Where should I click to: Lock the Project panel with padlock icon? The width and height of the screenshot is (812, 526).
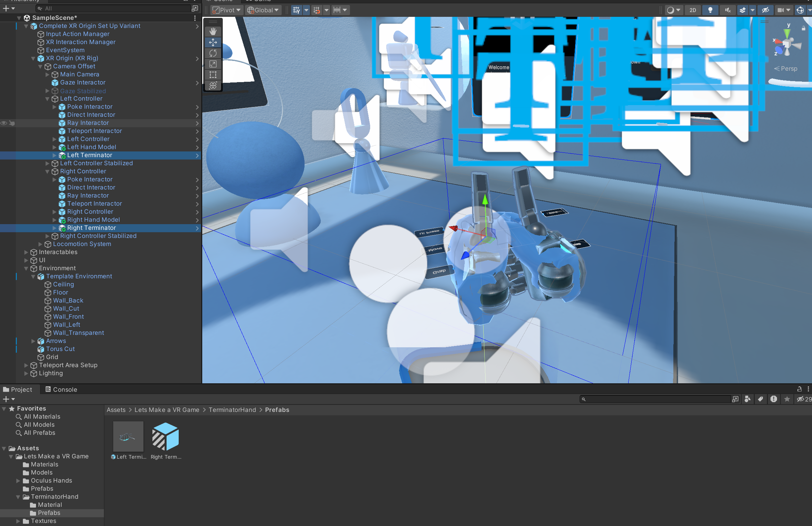[x=799, y=389]
